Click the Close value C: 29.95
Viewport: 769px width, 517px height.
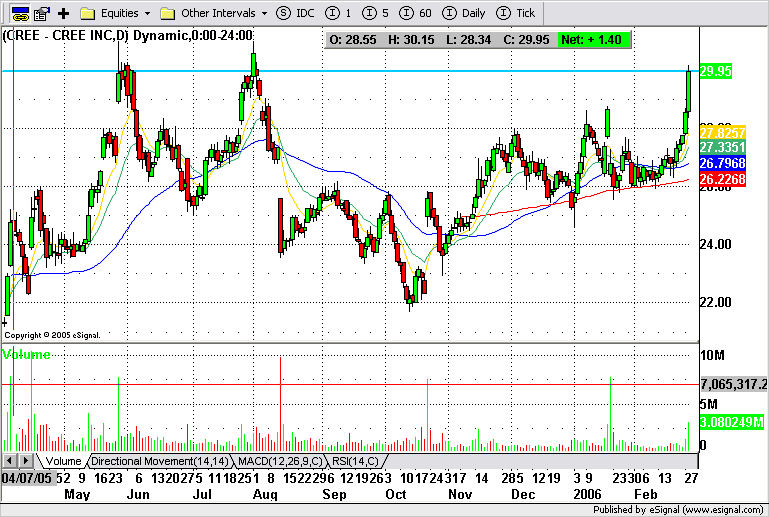point(526,40)
